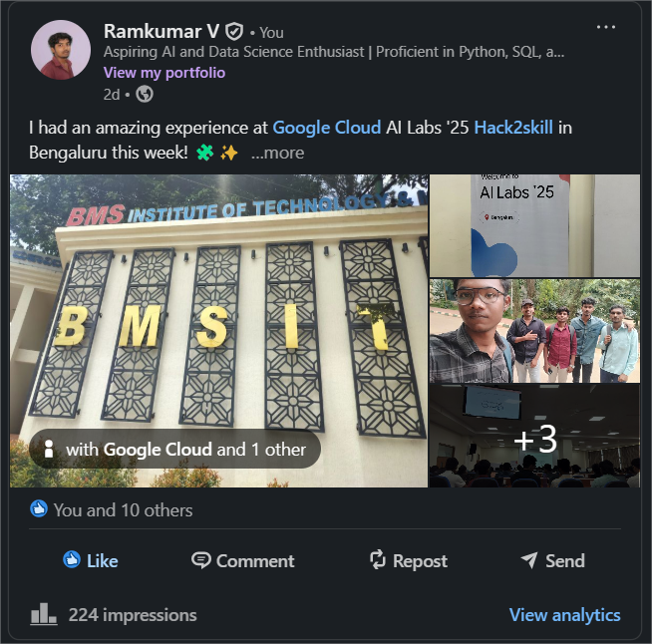Toggle the Like button on the post
Screen dimensions: 652x644
(90, 560)
